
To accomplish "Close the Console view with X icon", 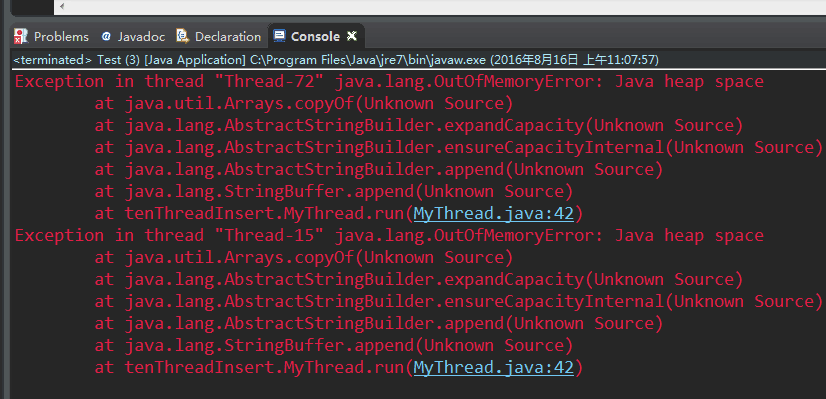I will tap(351, 36).
